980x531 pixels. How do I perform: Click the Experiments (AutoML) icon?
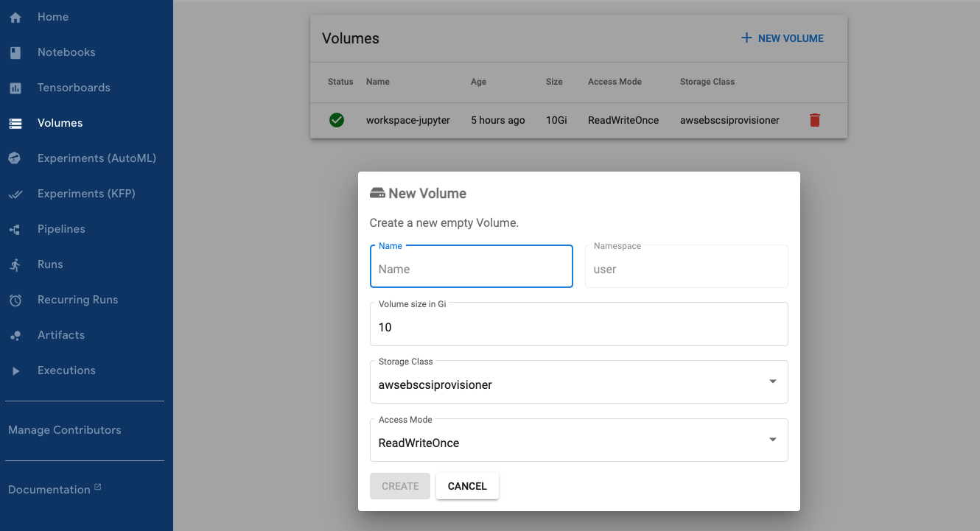click(15, 158)
